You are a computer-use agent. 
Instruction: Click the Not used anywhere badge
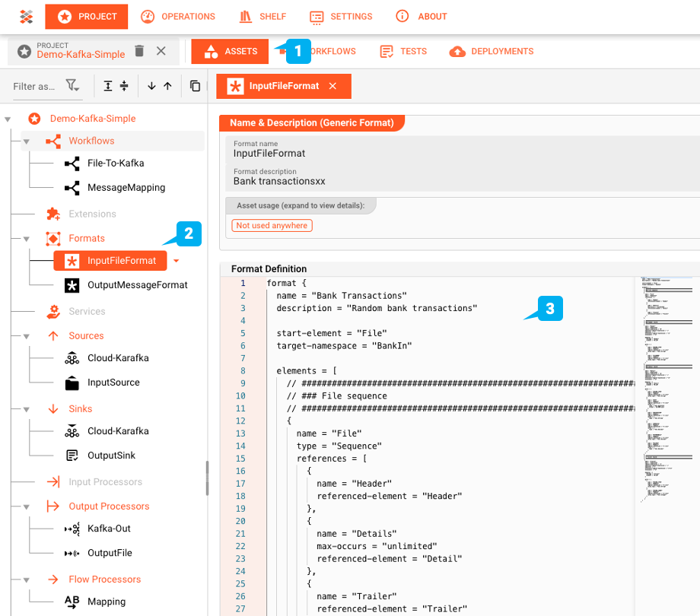272,225
